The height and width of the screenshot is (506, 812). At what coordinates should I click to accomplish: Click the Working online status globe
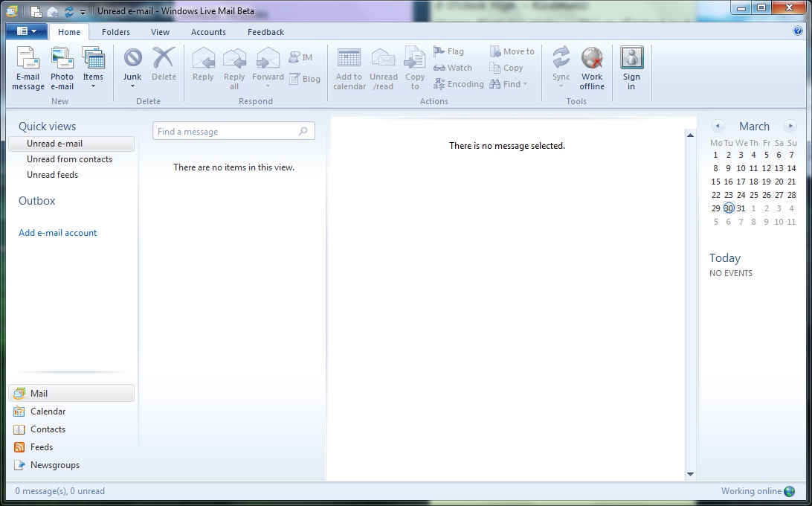coord(790,491)
